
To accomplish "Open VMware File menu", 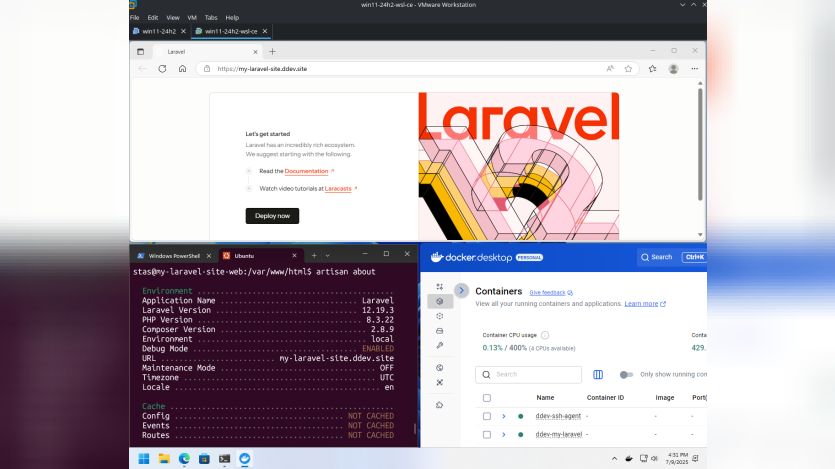I will [135, 18].
